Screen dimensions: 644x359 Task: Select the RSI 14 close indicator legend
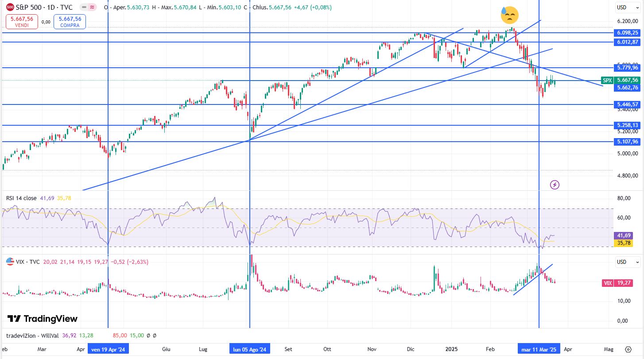click(x=21, y=198)
